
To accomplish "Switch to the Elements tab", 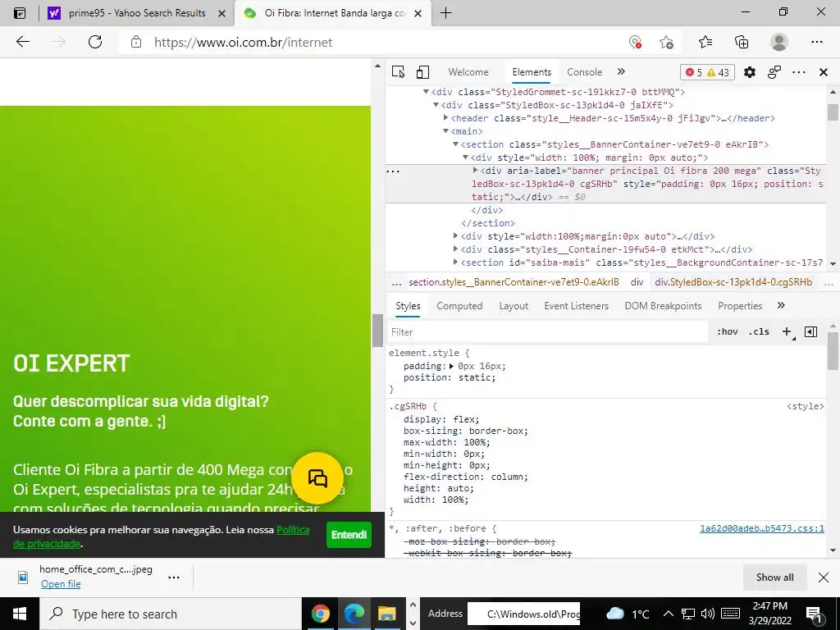I will 532,72.
